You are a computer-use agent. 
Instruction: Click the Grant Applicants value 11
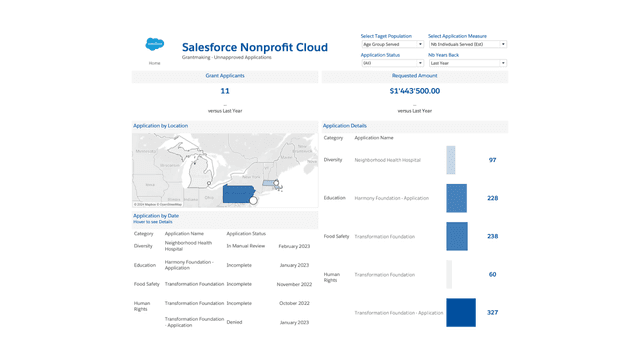point(225,91)
